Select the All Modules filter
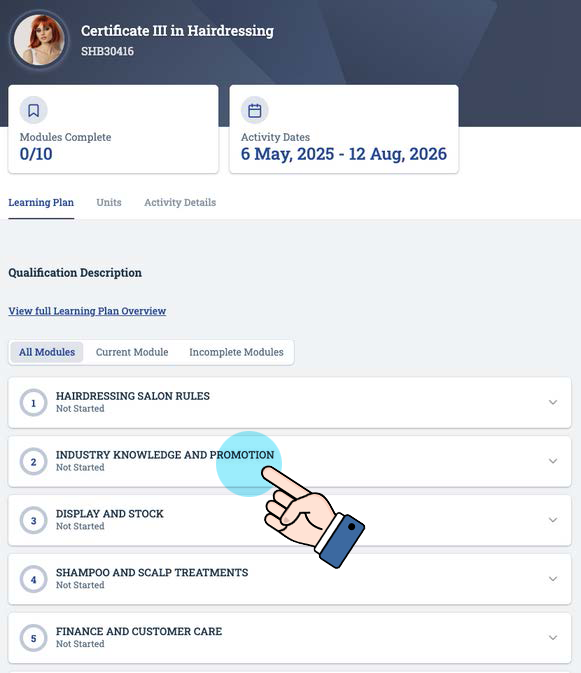 point(47,352)
